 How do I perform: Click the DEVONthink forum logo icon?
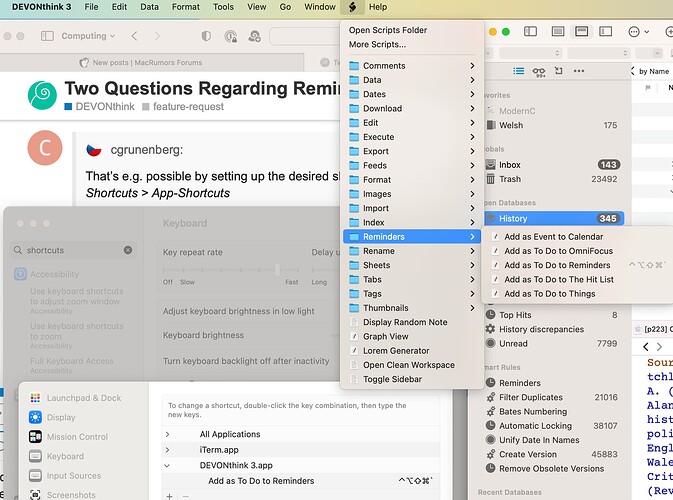(42, 95)
